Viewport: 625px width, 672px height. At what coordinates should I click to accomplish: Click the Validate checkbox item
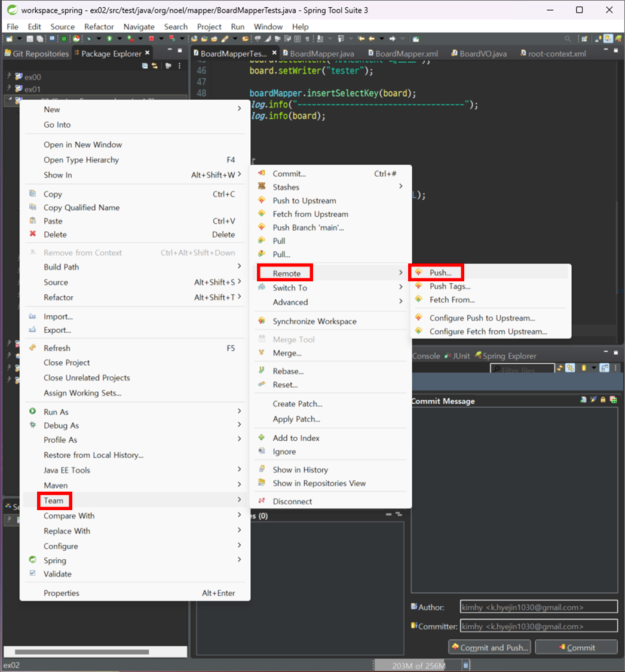[x=134, y=574]
